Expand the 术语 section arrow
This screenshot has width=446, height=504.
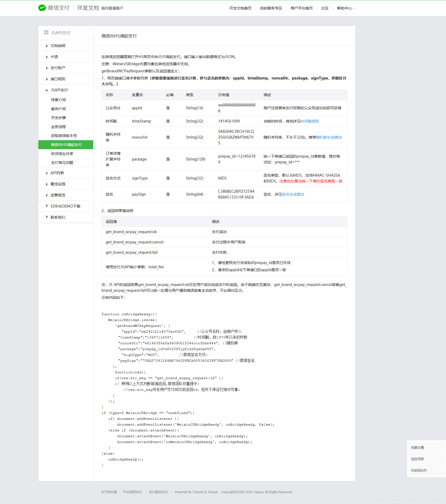pyautogui.click(x=47, y=57)
